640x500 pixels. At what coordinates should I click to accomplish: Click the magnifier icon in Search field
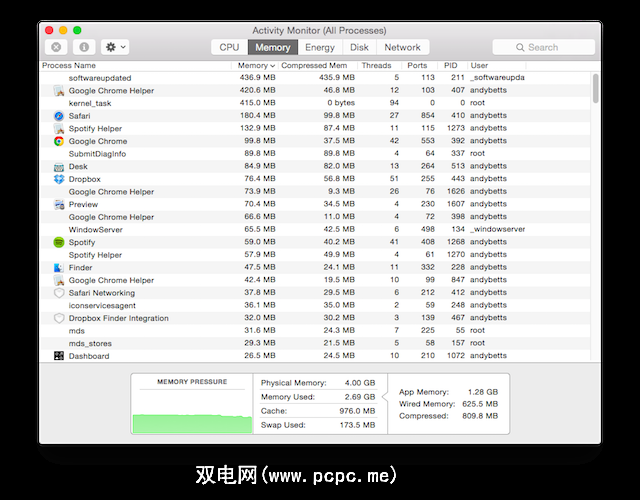tap(520, 47)
